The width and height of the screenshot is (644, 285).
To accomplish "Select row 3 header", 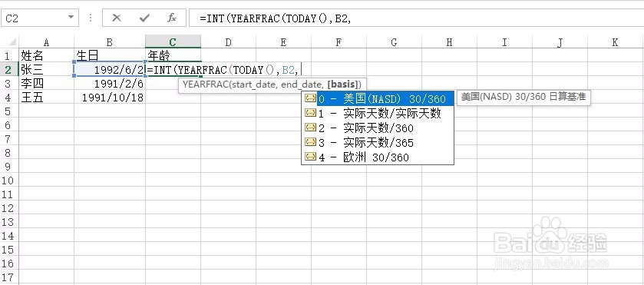I will pos(9,84).
